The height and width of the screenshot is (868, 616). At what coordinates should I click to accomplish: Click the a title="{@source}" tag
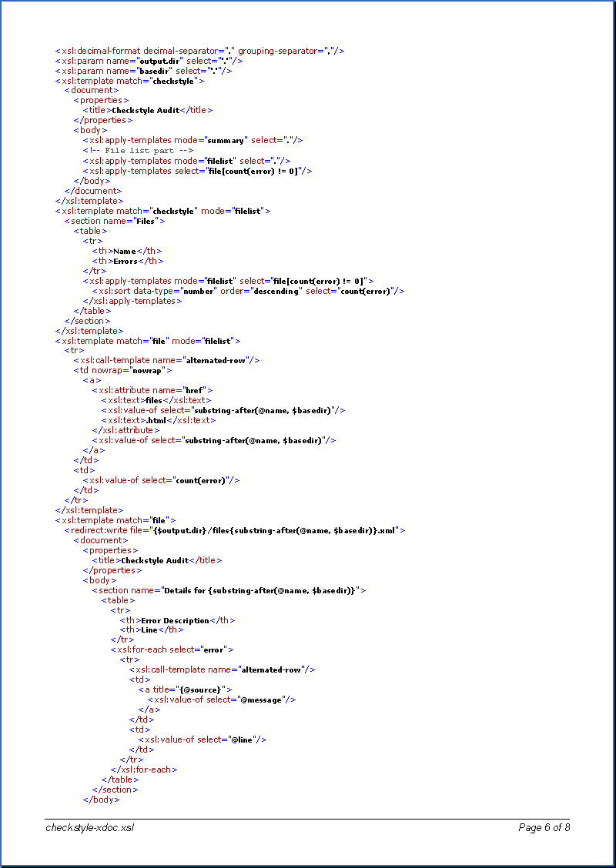[x=185, y=690]
